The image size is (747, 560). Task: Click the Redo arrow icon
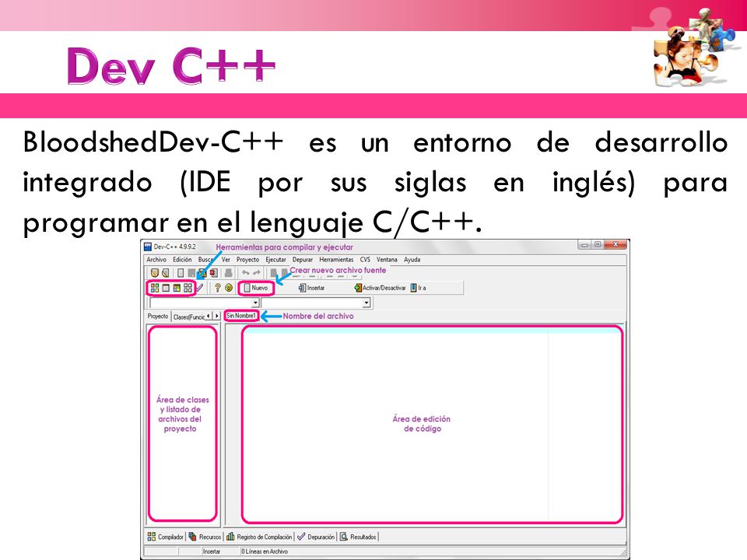(x=256, y=272)
